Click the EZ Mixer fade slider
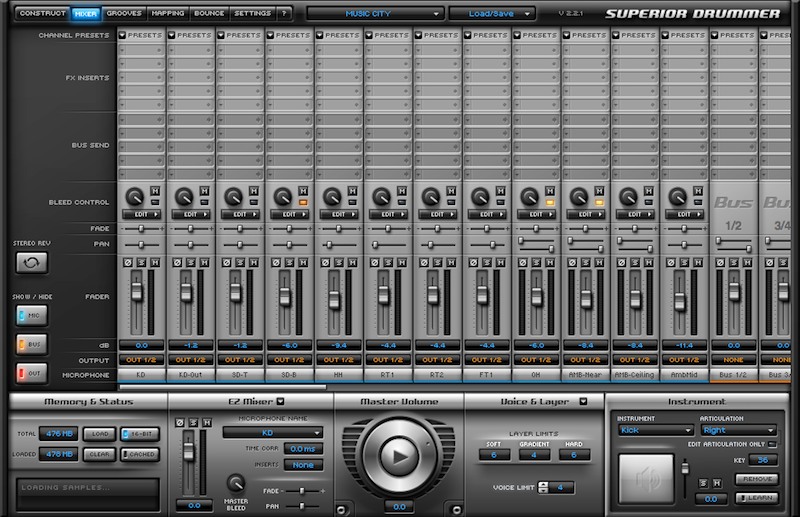The height and width of the screenshot is (517, 800). (302, 490)
